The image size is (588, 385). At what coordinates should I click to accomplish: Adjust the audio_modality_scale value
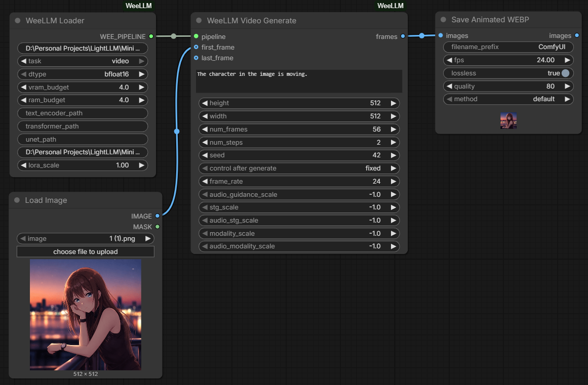point(299,246)
